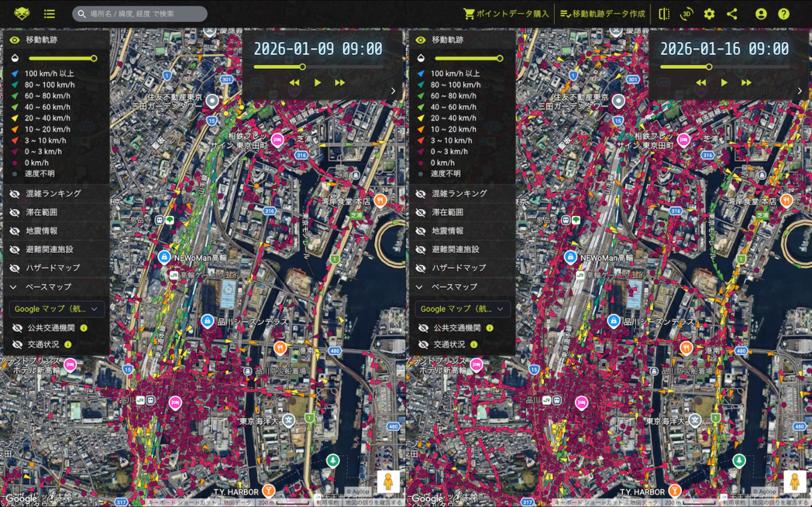Click 移動軌跡データ作成 menu item

[x=603, y=14]
